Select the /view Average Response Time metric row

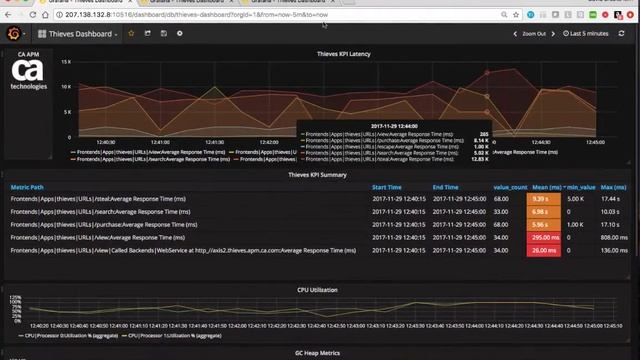(x=318, y=238)
